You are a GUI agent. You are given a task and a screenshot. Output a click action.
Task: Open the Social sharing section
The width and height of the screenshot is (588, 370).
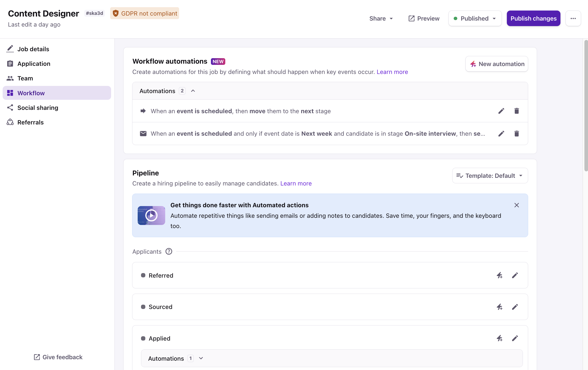(38, 108)
